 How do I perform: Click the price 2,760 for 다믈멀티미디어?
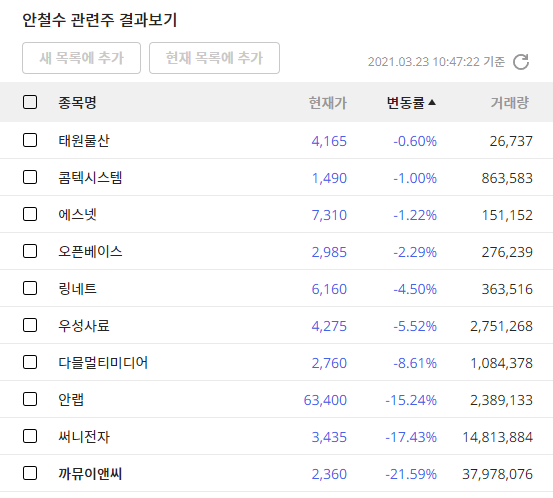[x=329, y=364]
